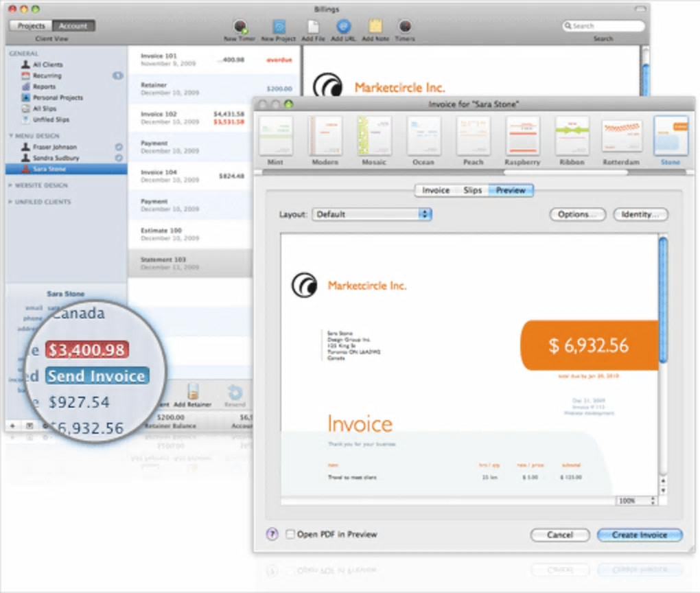Select the Estimate 100 row
The image size is (700, 593).
point(190,234)
